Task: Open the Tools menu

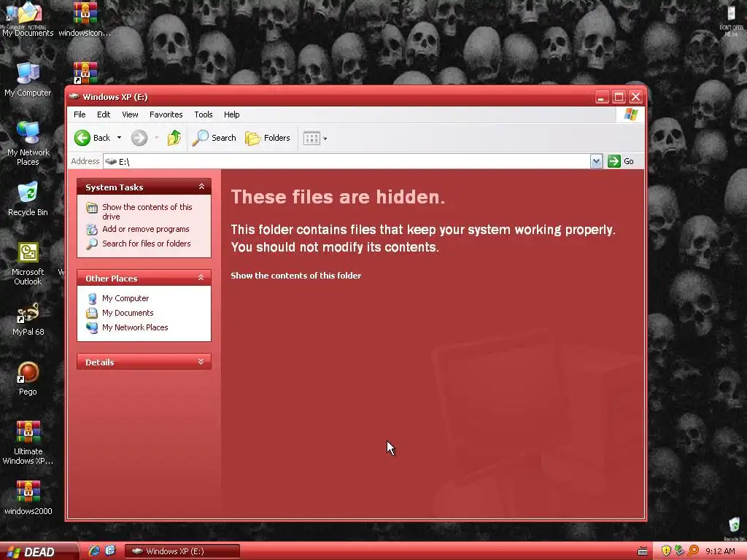Action: [x=204, y=114]
